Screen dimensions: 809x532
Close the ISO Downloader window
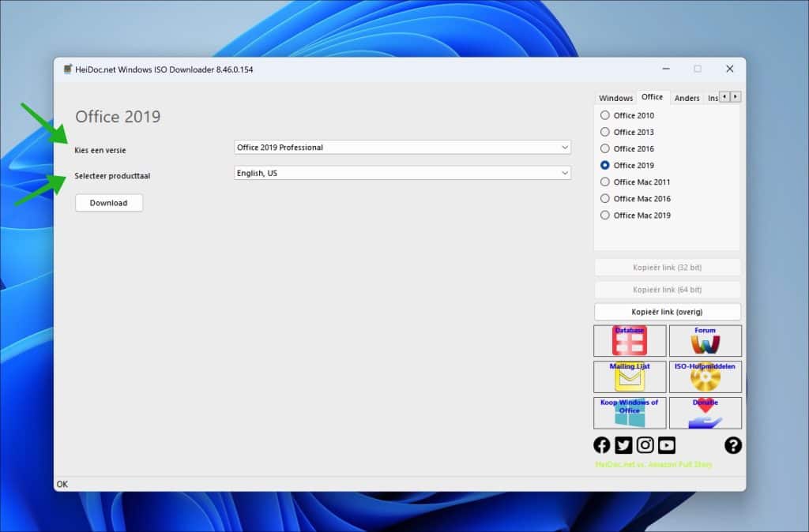(729, 69)
